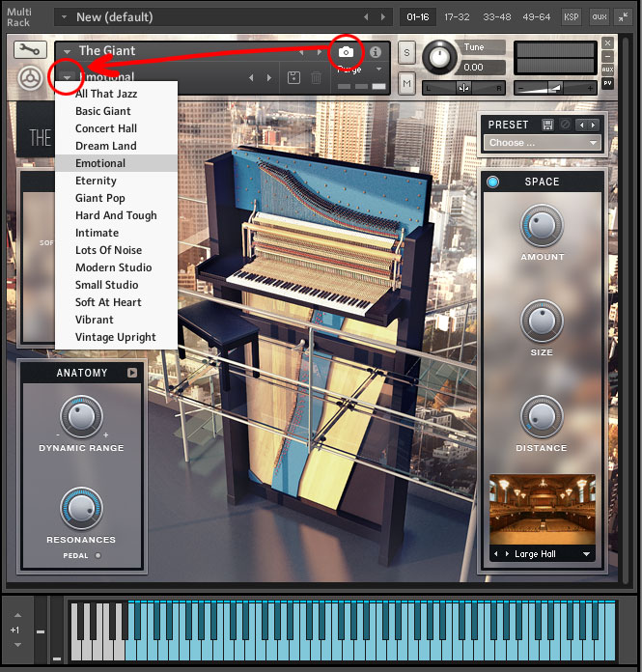This screenshot has width=642, height=672.
Task: Solo the instrument with S button
Action: tap(406, 53)
